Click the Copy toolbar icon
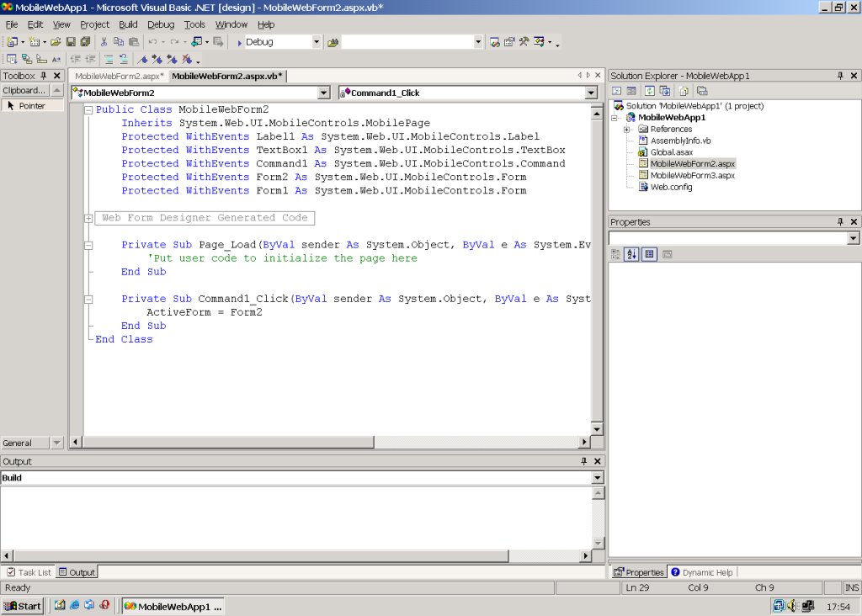 (x=118, y=42)
